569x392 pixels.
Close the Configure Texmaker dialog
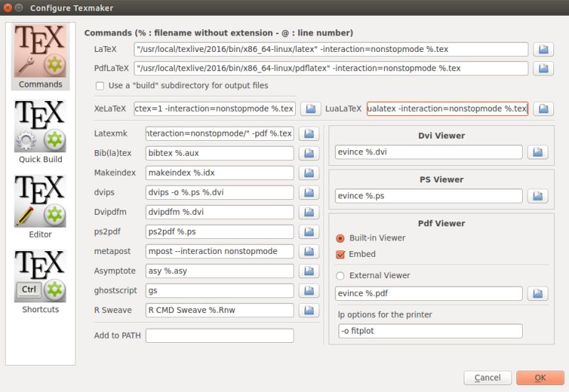coord(8,8)
